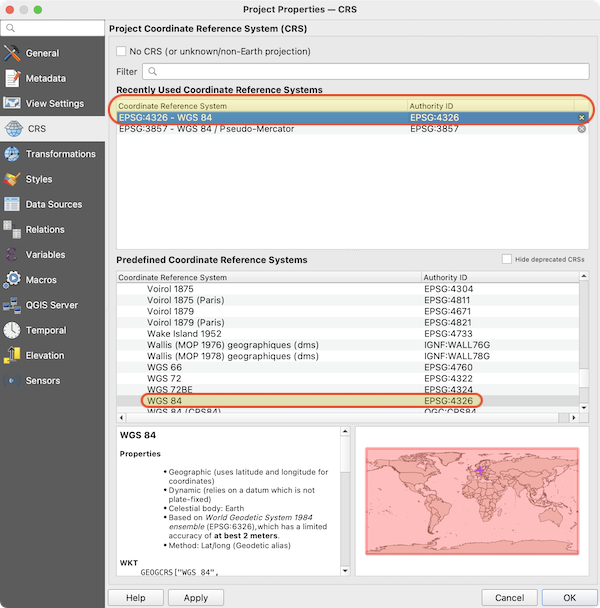Click predefined Authority ID column header

[500, 277]
